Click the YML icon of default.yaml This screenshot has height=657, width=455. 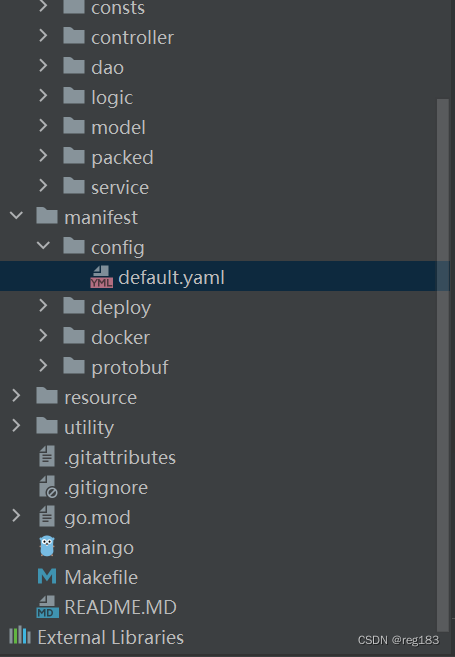(x=101, y=277)
